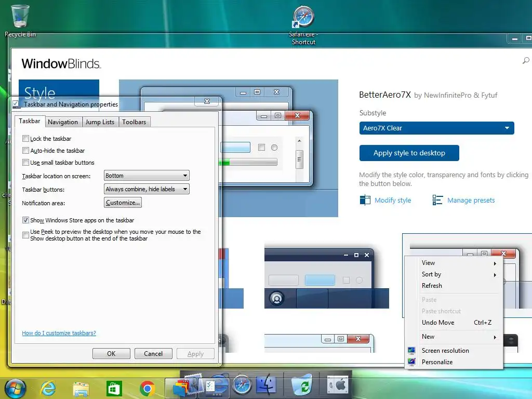Click the Manage presets list icon
The height and width of the screenshot is (399, 532).
[x=437, y=200]
